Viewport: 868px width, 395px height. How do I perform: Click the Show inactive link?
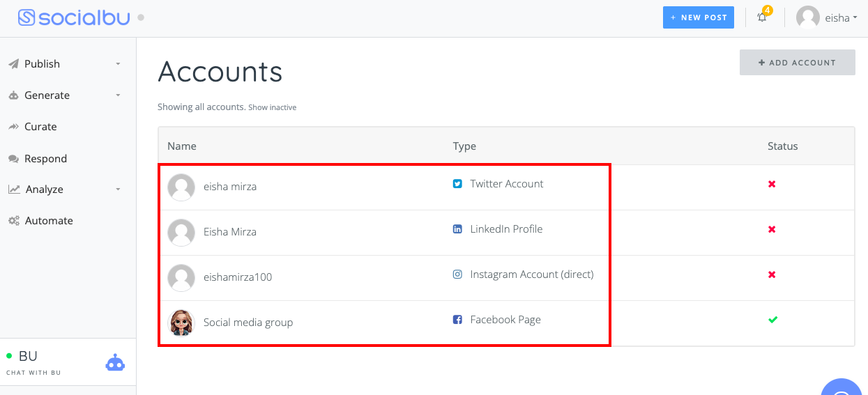(273, 107)
